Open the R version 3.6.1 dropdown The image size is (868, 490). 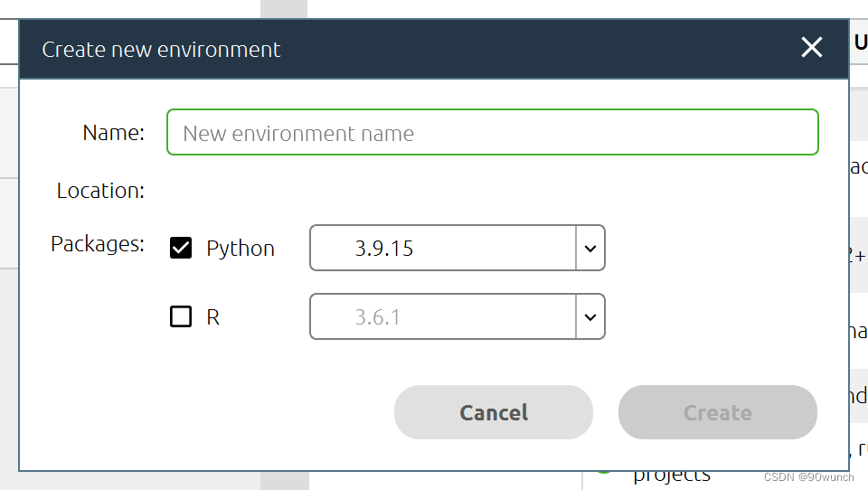pos(458,316)
